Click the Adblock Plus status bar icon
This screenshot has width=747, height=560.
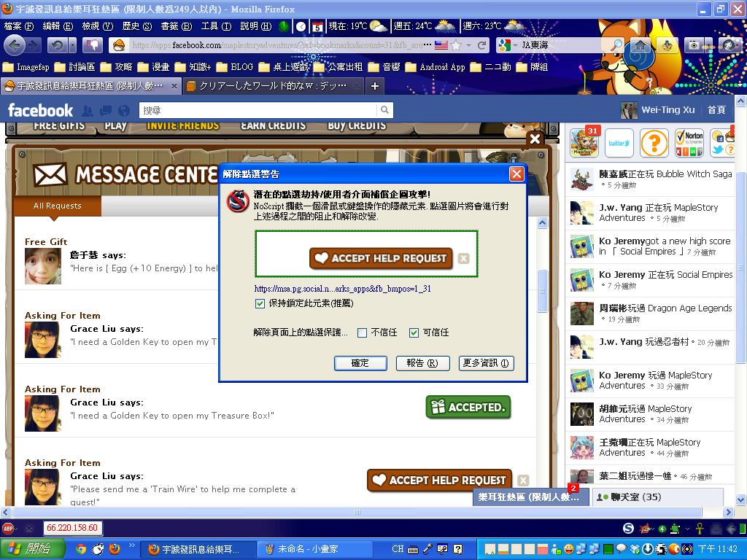click(8, 528)
